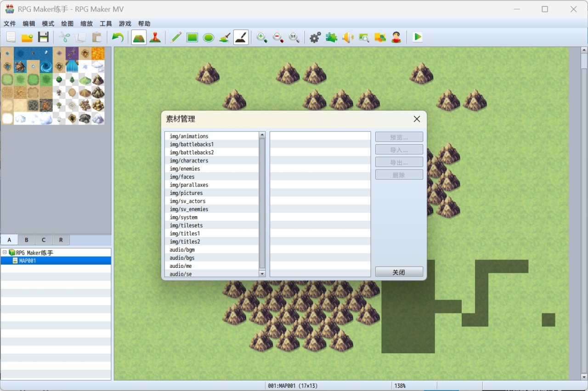Screen dimensions: 588x391
Task: Switch to tileset tab C
Action: (44, 240)
